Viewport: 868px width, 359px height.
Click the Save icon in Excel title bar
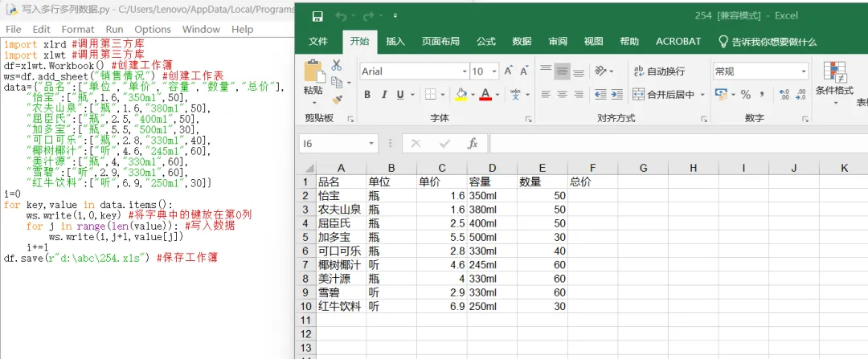click(x=317, y=16)
